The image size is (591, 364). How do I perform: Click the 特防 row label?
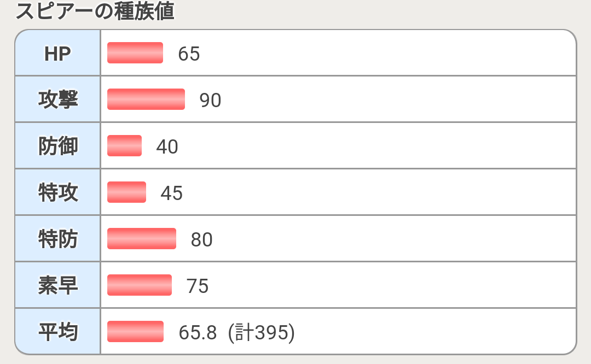(x=57, y=239)
